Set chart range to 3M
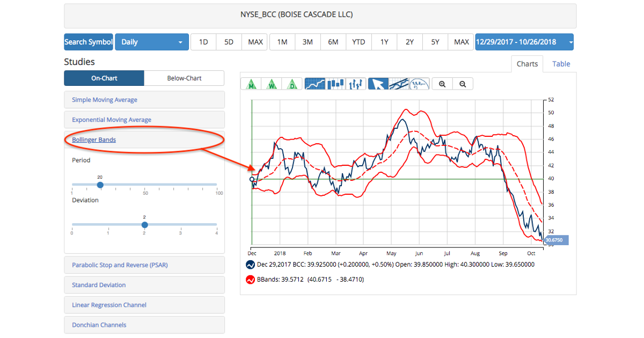The height and width of the screenshot is (338, 644). click(x=308, y=42)
